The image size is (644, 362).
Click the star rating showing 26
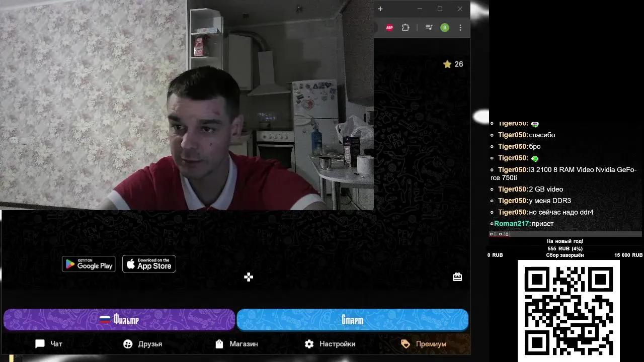(453, 64)
